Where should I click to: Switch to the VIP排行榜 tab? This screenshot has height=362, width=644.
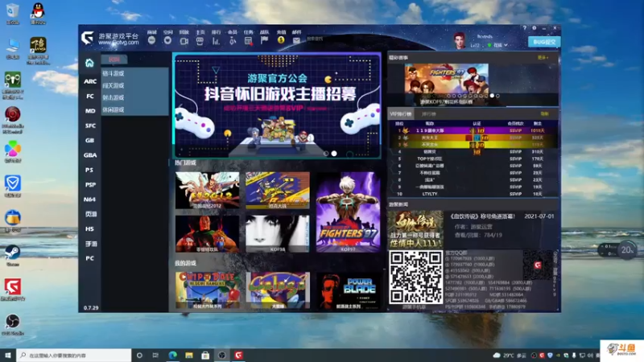click(x=400, y=113)
